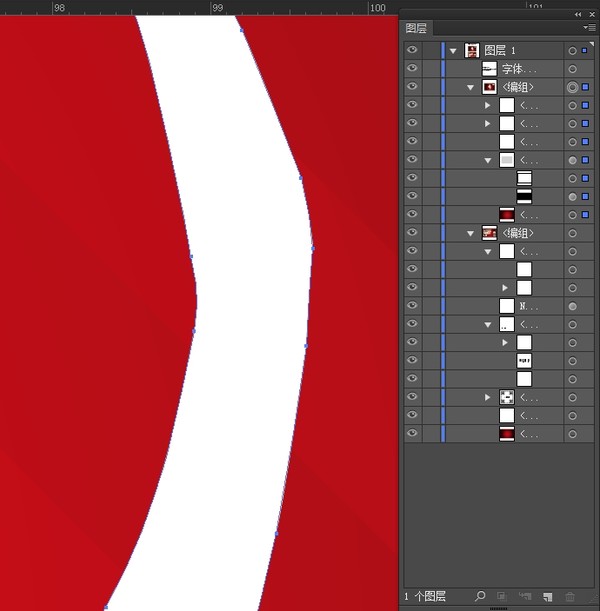Collapse the first <编组> group triangle
Viewport: 600px width, 611px height.
tap(470, 88)
